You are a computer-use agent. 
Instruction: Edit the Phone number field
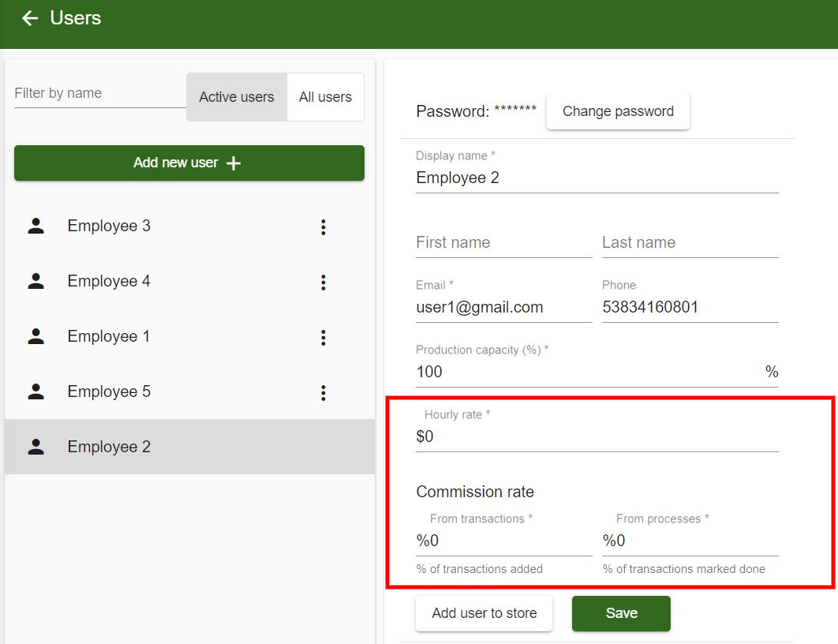[690, 307]
